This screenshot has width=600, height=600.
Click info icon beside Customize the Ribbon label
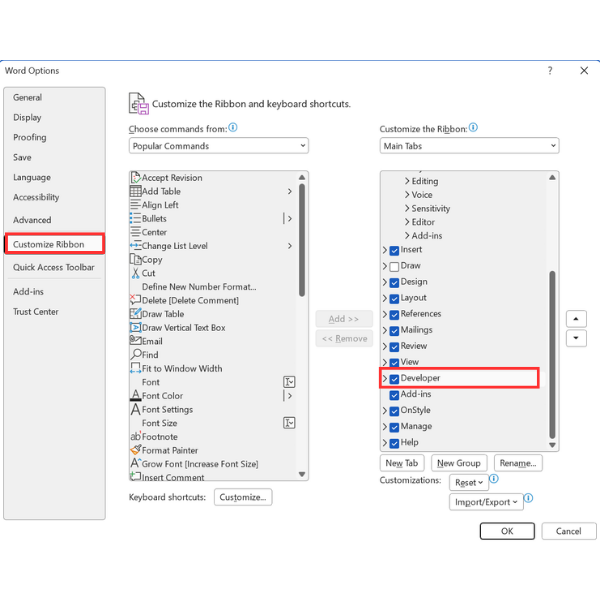[x=473, y=127]
